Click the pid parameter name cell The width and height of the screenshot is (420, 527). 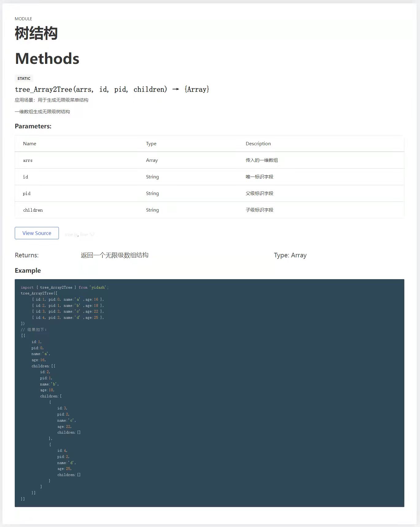point(27,193)
